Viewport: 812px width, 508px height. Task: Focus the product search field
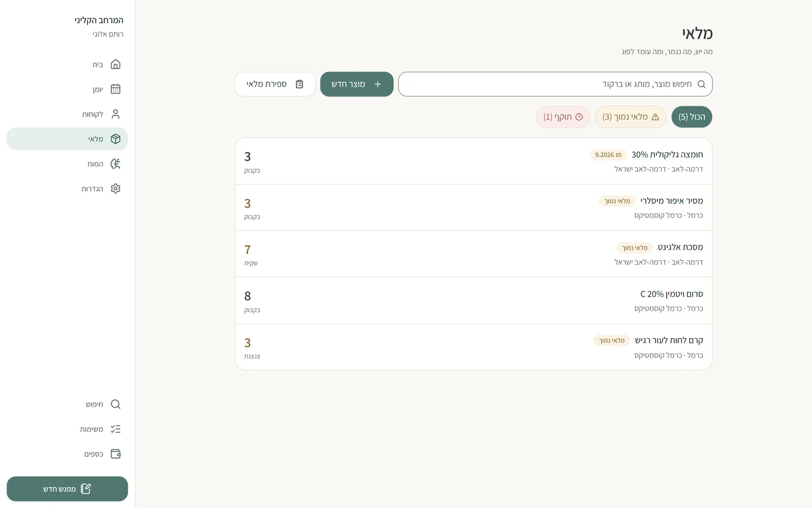(x=555, y=84)
